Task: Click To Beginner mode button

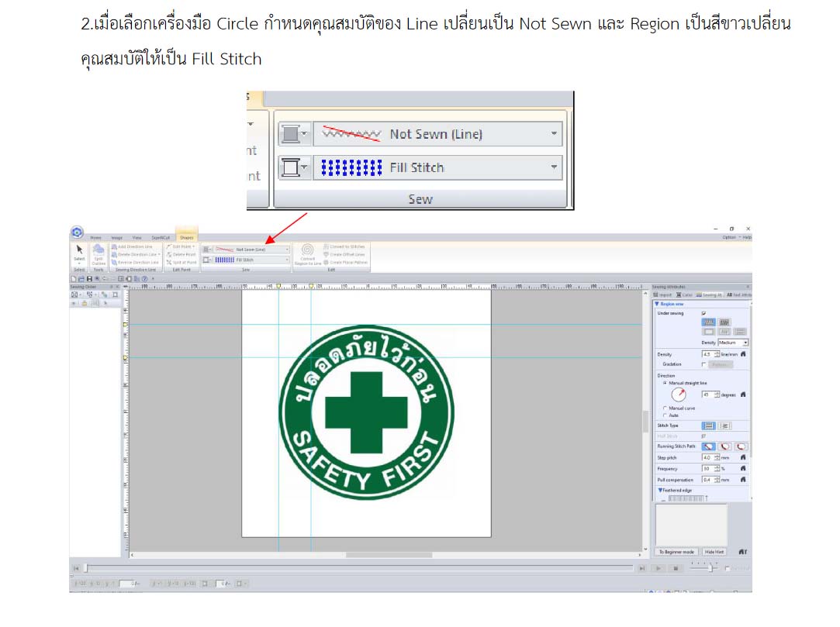Action: tap(676, 552)
